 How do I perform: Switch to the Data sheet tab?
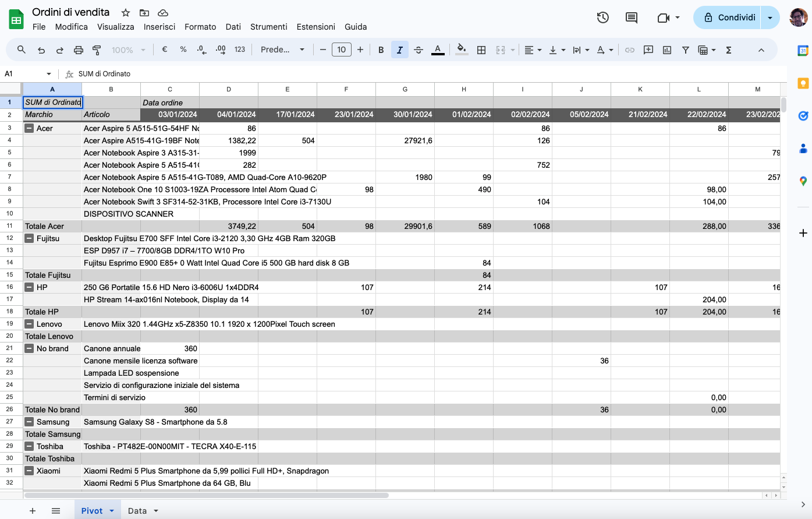(x=137, y=511)
